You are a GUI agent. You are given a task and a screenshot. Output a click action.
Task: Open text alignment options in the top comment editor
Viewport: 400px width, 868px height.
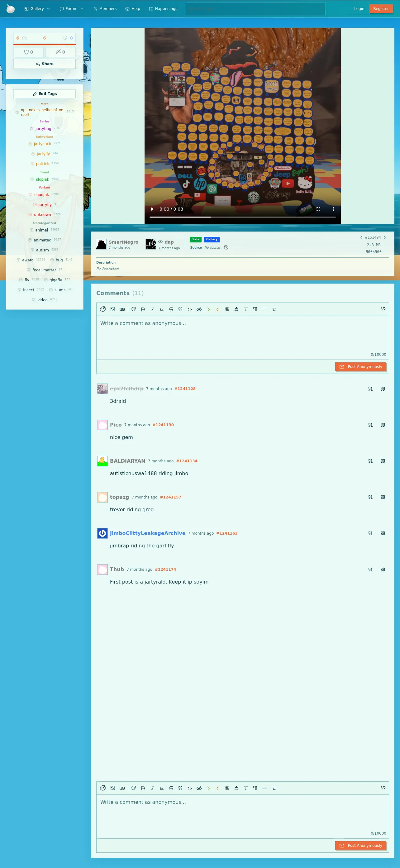coord(227,309)
